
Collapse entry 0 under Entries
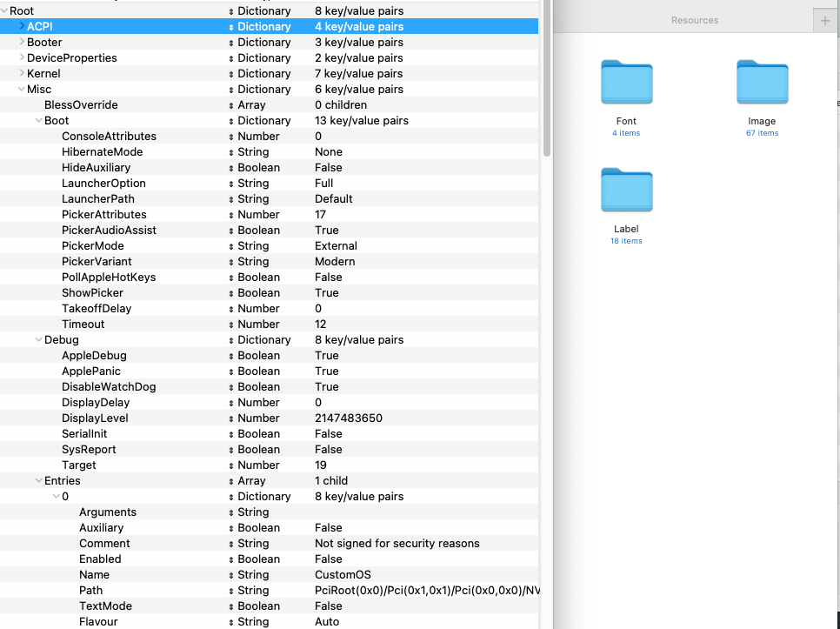point(57,496)
